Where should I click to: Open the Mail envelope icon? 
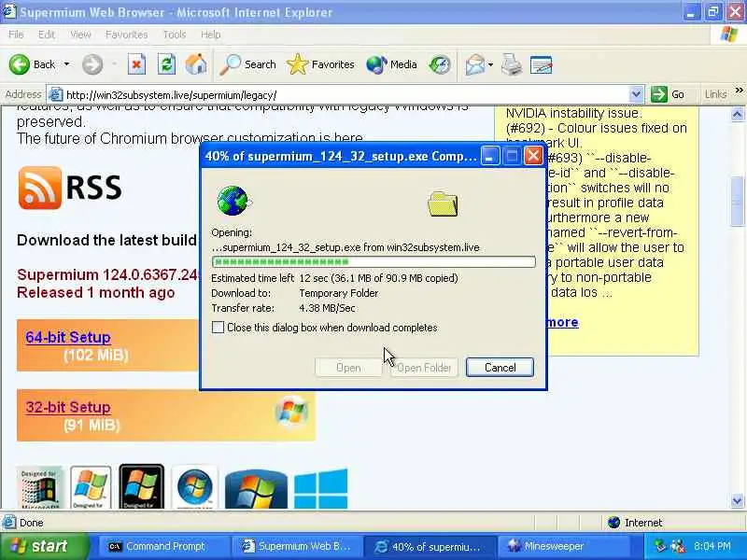(474, 64)
